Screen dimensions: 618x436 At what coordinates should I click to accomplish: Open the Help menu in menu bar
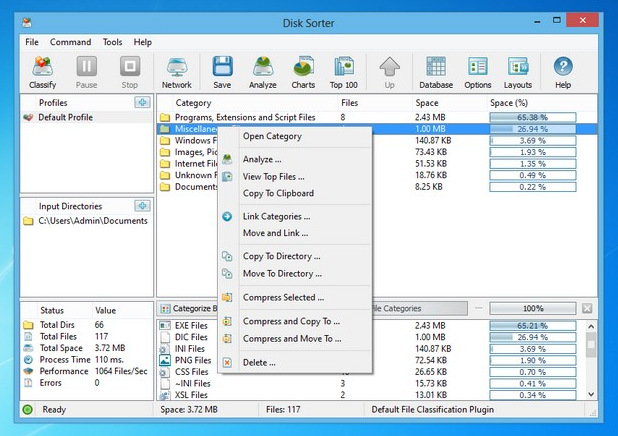143,42
